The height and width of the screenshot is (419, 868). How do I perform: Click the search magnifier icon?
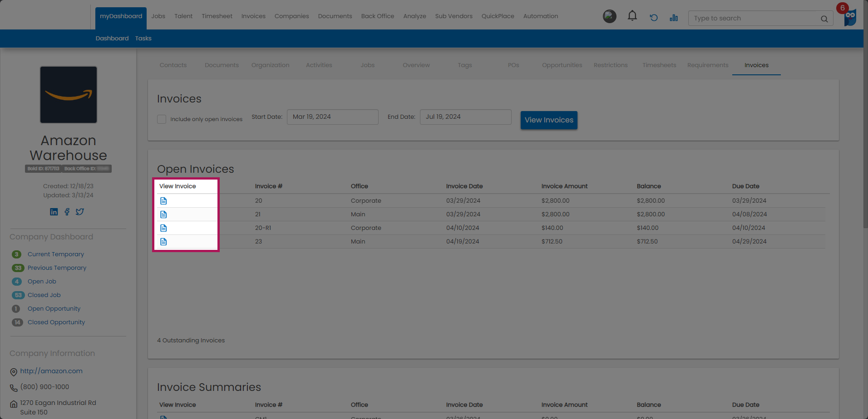(824, 19)
